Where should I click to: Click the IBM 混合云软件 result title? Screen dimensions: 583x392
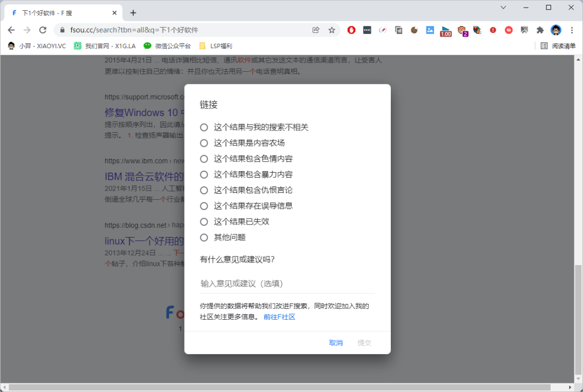tap(144, 177)
